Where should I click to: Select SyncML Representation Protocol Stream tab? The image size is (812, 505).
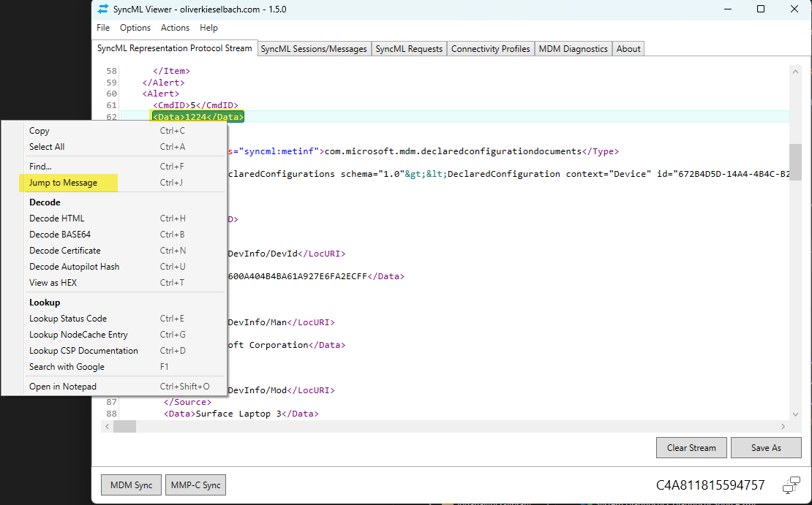pyautogui.click(x=175, y=48)
